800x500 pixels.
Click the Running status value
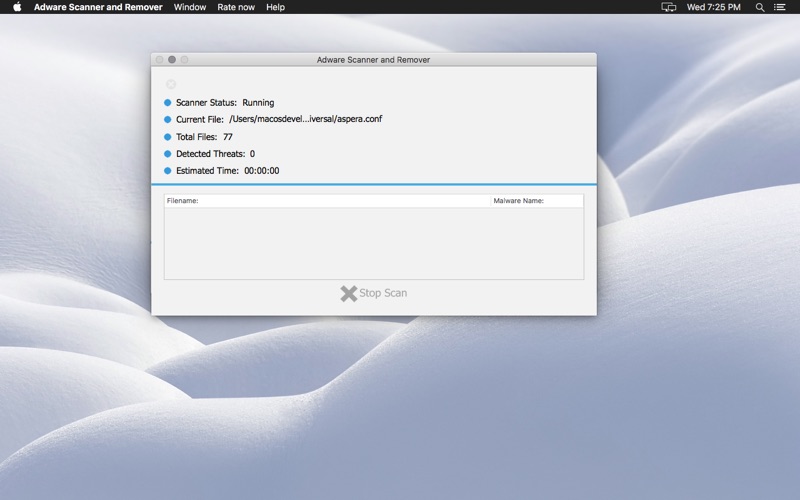click(258, 103)
